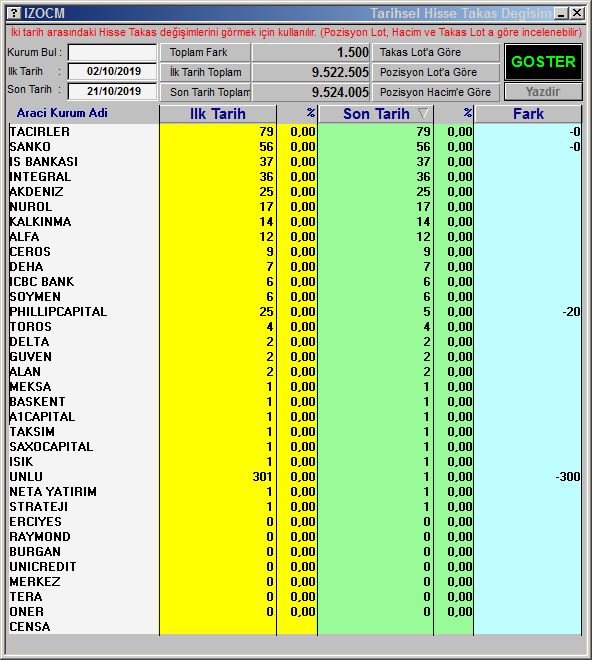Select the MERKEZ row

[x=295, y=582]
